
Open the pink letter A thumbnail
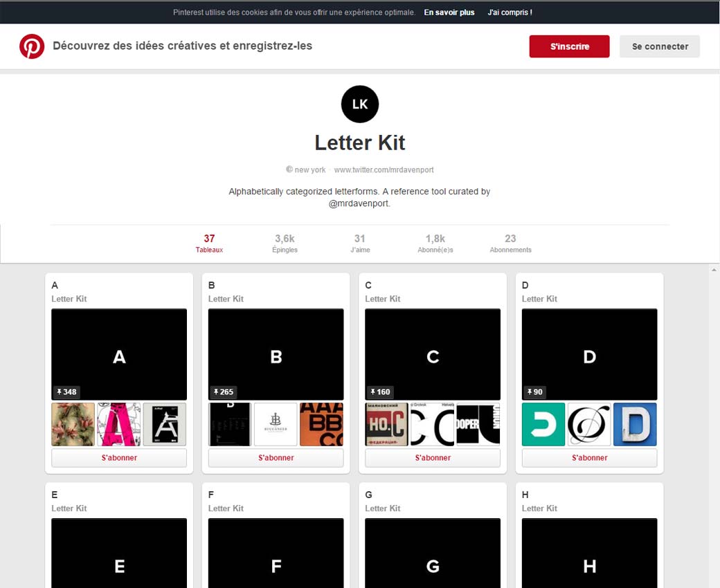[x=118, y=425]
